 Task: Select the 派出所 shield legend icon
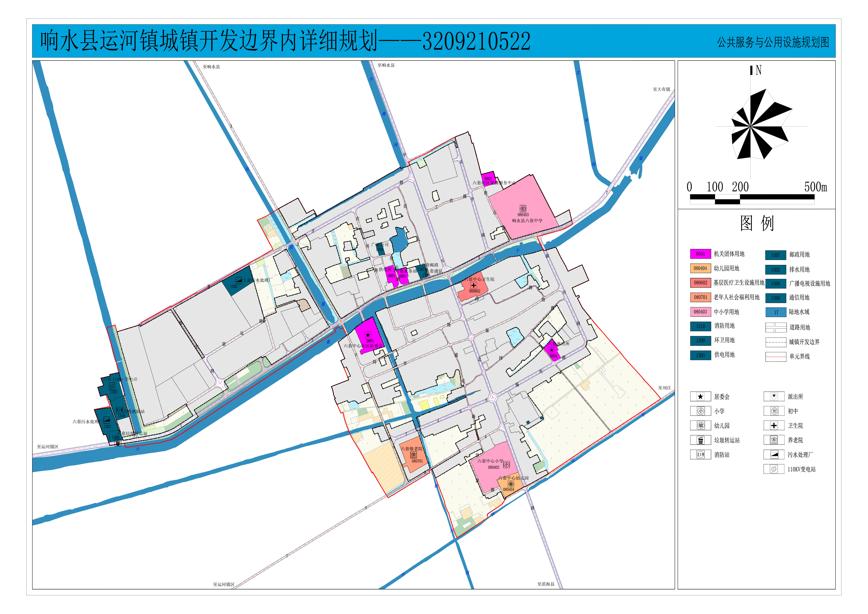pyautogui.click(x=774, y=397)
